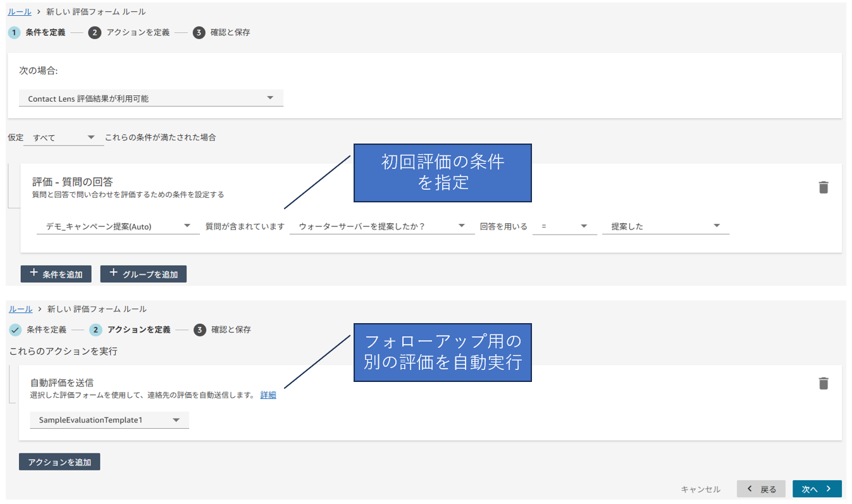The width and height of the screenshot is (852, 504).
Task: Open the Contact Lens 評価結果が利用可能 dropdown
Action: pyautogui.click(x=151, y=99)
